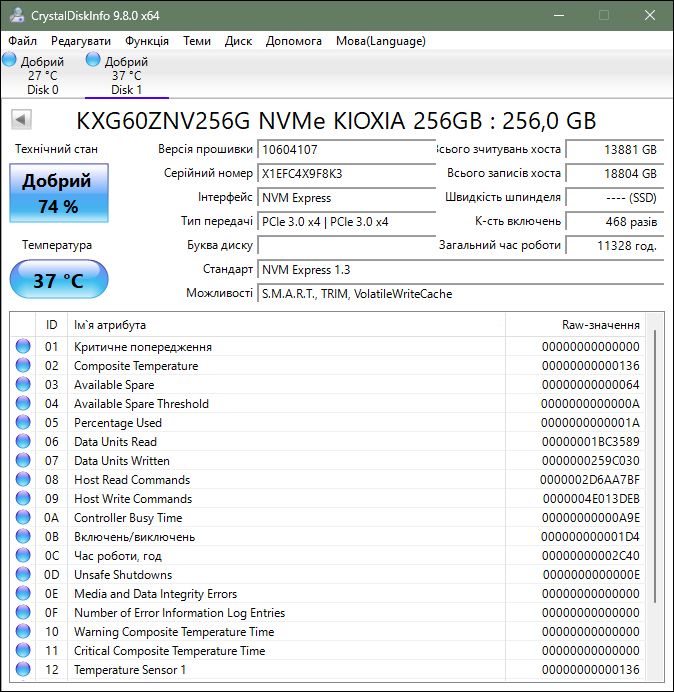Click status orb for attribute 0B

[23, 536]
